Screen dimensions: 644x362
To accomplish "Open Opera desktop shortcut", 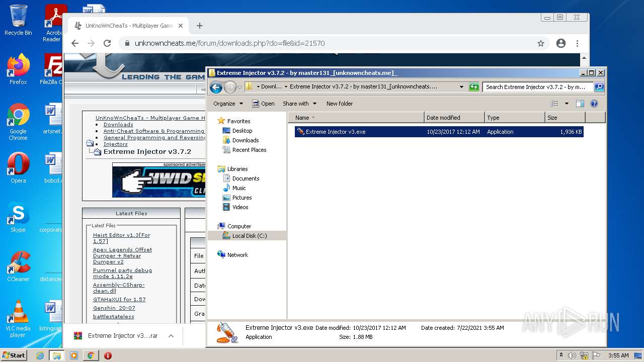I will click(18, 168).
